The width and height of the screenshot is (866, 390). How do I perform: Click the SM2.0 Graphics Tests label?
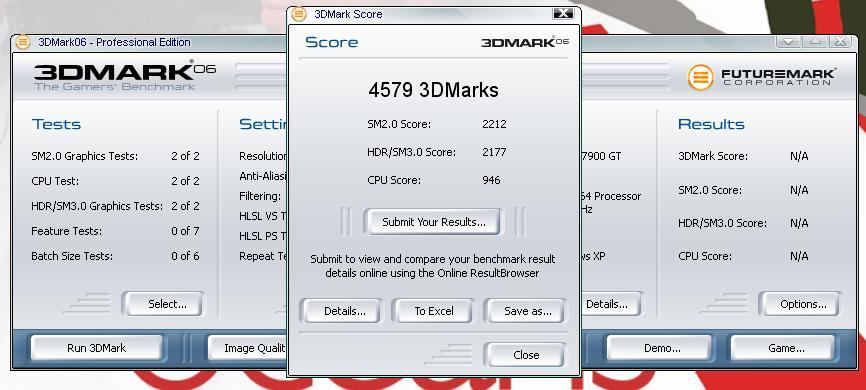[85, 156]
